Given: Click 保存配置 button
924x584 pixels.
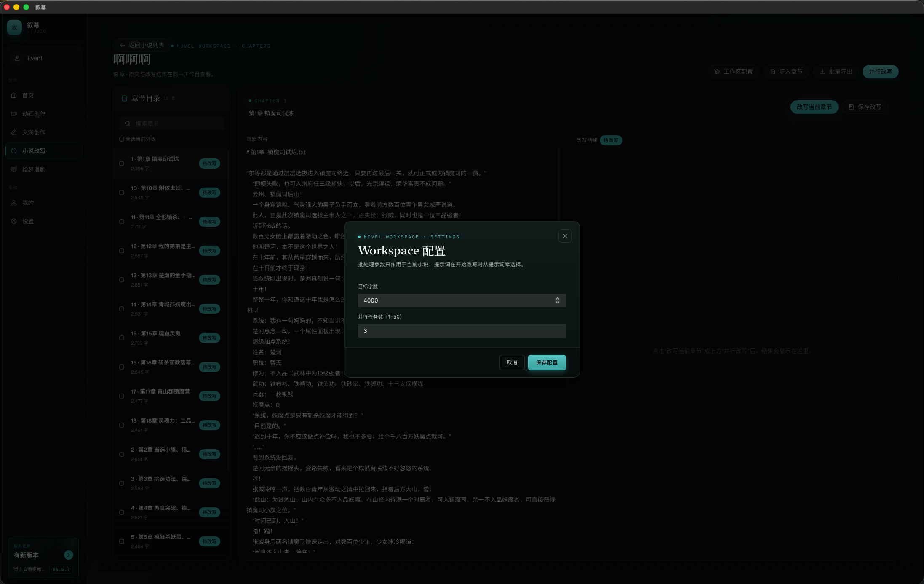Looking at the screenshot, I should (x=547, y=362).
